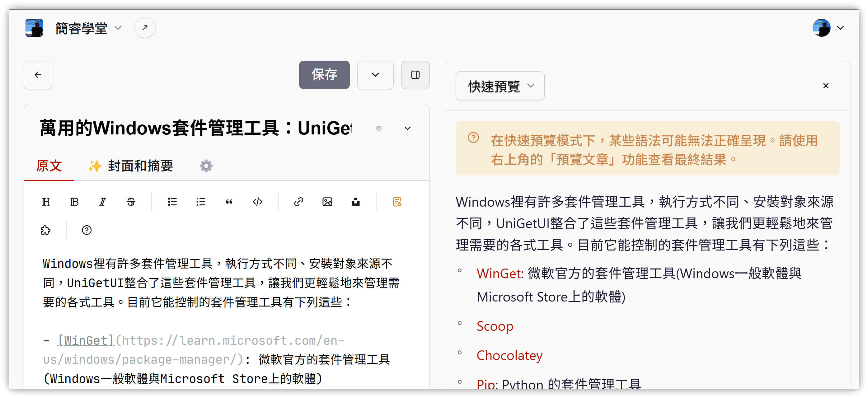Select the 原文 tab
The image size is (868, 398).
[49, 166]
